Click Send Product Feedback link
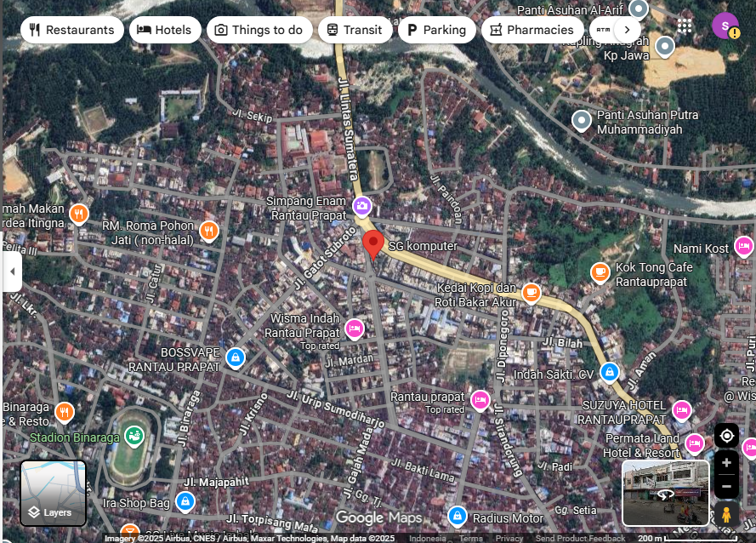The image size is (756, 543). 580,538
